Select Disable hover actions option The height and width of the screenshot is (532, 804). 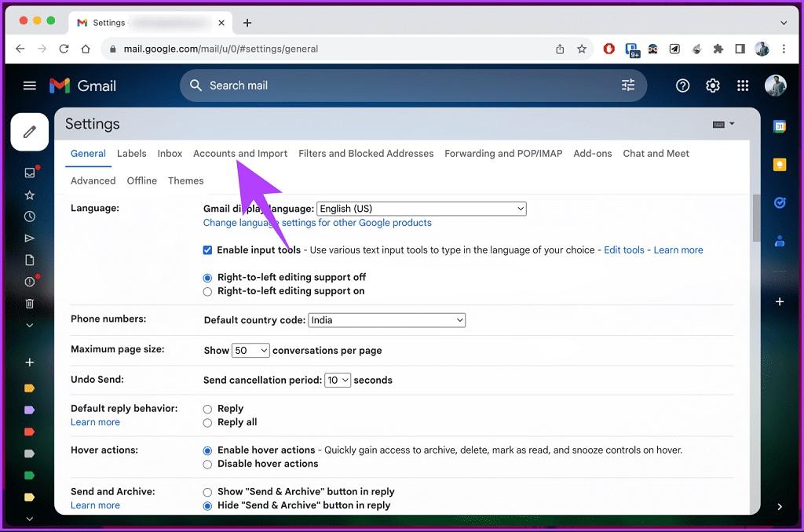(x=207, y=465)
